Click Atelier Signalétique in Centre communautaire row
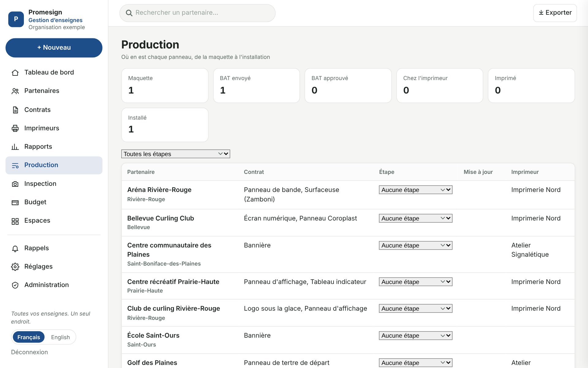The height and width of the screenshot is (368, 588). 530,250
